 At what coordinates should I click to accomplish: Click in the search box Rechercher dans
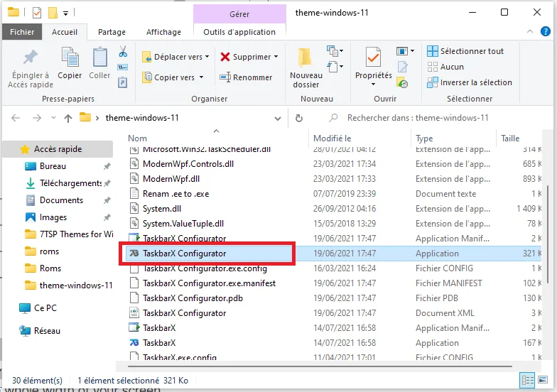(x=418, y=118)
